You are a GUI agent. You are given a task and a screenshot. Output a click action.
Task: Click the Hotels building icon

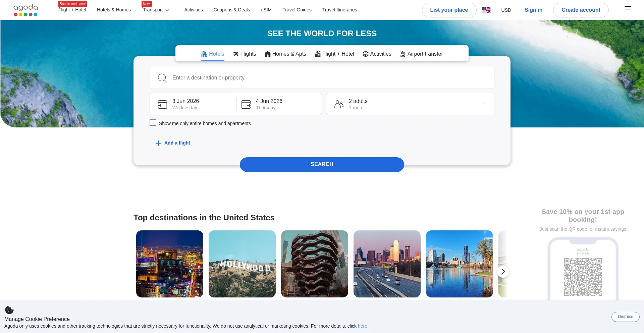(204, 54)
